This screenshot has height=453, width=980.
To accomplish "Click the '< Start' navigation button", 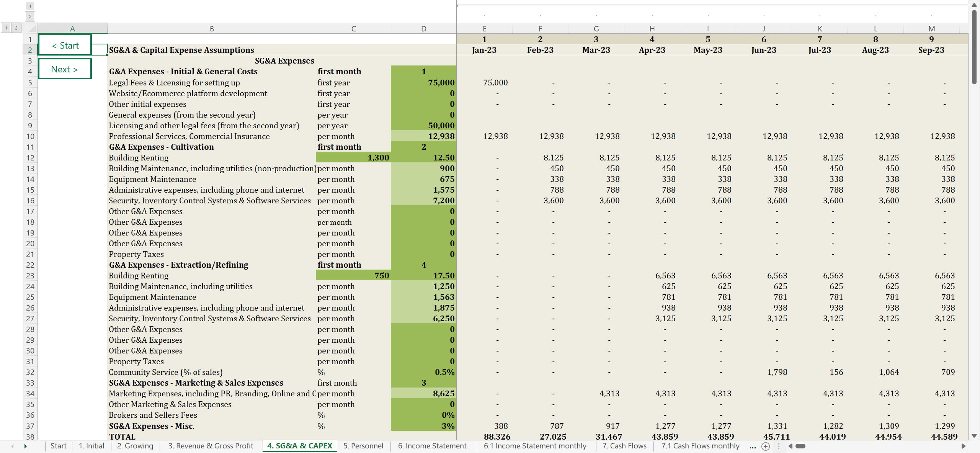I will (x=65, y=45).
